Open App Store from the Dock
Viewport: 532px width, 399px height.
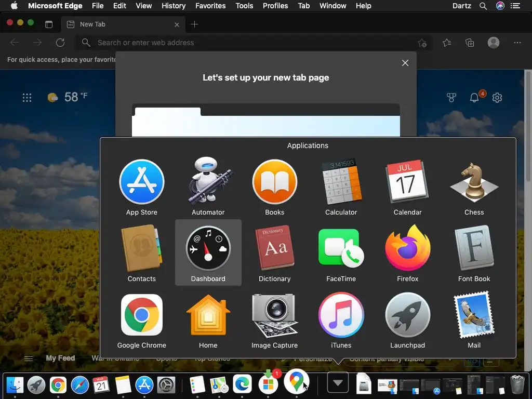point(144,385)
